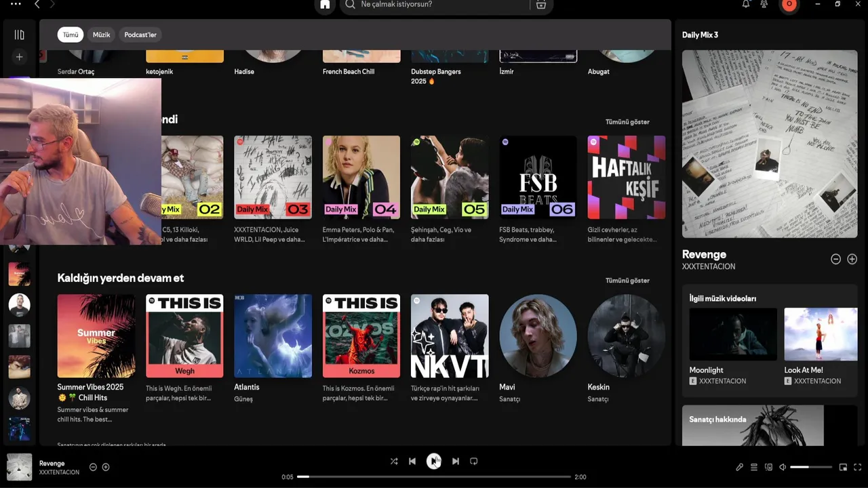Open Tümünü göster beside the Daily Mix row
The height and width of the screenshot is (488, 868).
(x=627, y=122)
